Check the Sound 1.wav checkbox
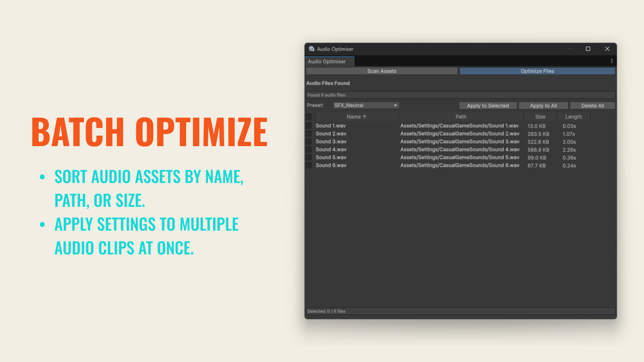644x362 pixels. [x=309, y=125]
